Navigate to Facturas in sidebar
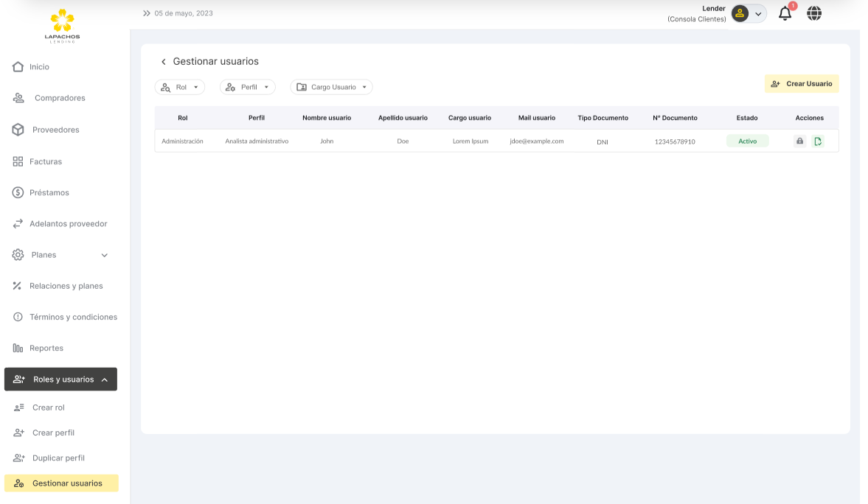Screen dimensions: 868x504 tap(46, 161)
